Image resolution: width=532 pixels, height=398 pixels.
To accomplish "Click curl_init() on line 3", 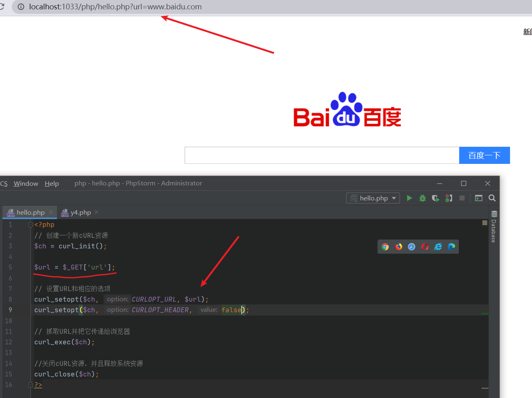I will 81,246.
